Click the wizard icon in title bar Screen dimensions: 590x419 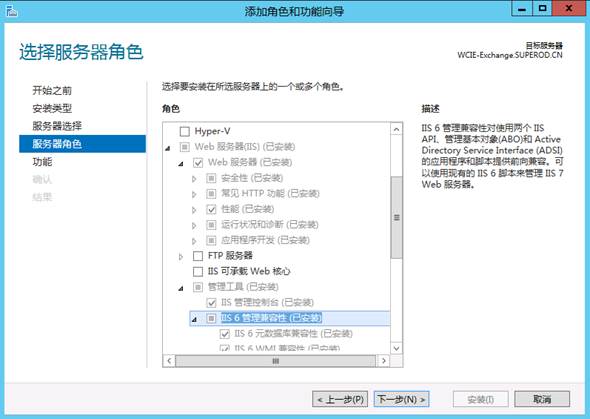click(x=11, y=11)
